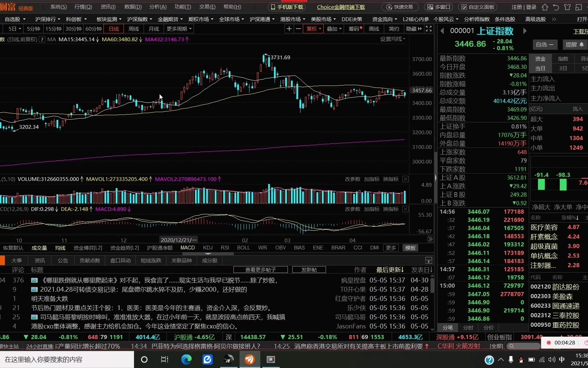
Task: Click the search magnifier icon in the ticker bar
Action: pos(511,346)
